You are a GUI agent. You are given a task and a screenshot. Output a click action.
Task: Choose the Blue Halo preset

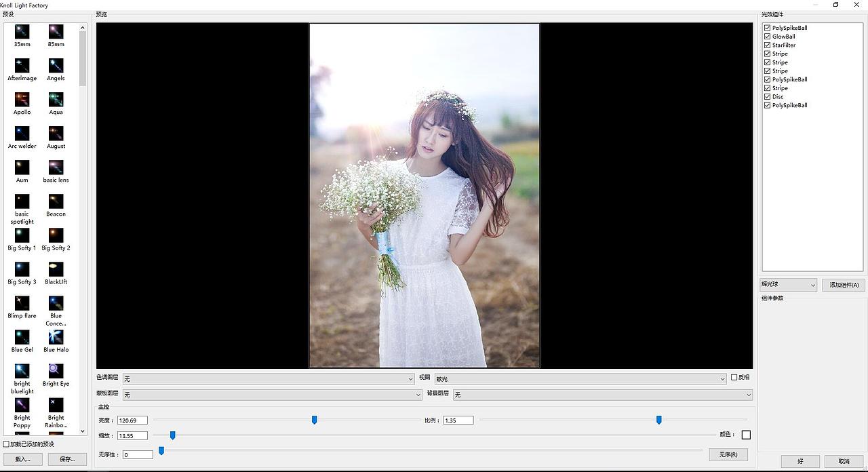pyautogui.click(x=56, y=336)
